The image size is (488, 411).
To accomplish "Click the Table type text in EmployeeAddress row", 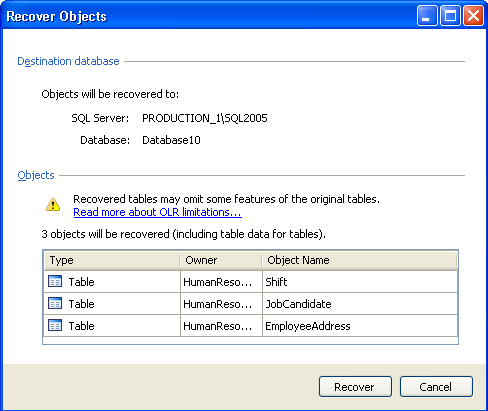I will (x=81, y=326).
